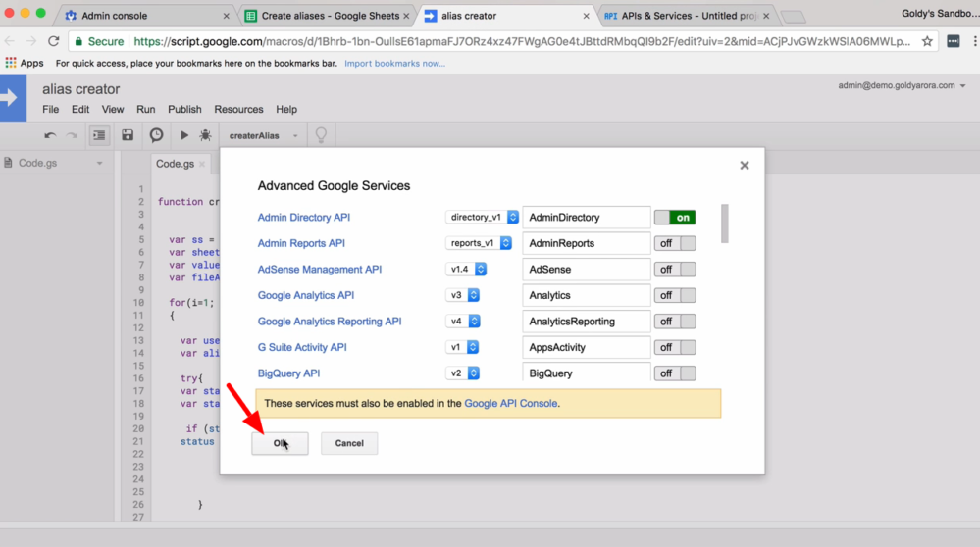Toggle the indent formatting icon
Image resolution: width=980 pixels, height=547 pixels.
[x=99, y=135]
